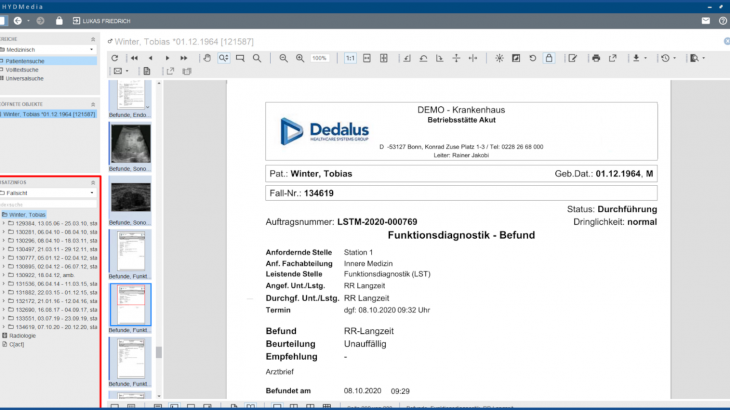
Task: Select the hand pan tool
Action: (205, 58)
